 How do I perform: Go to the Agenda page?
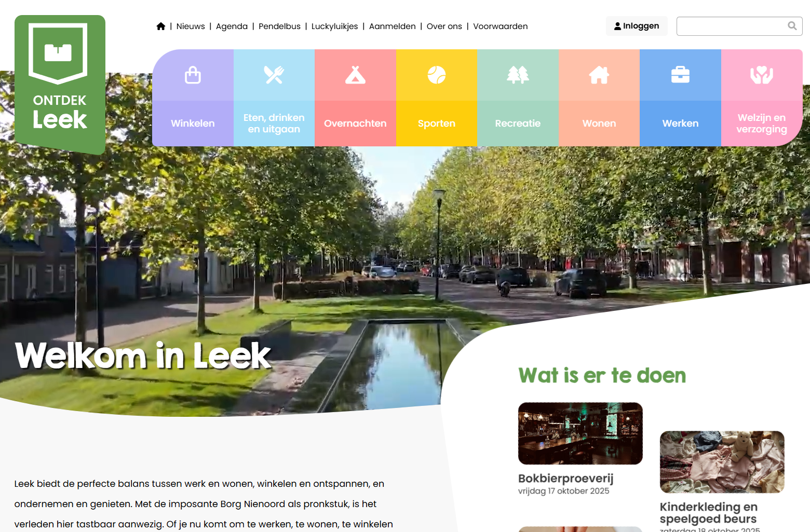(232, 26)
